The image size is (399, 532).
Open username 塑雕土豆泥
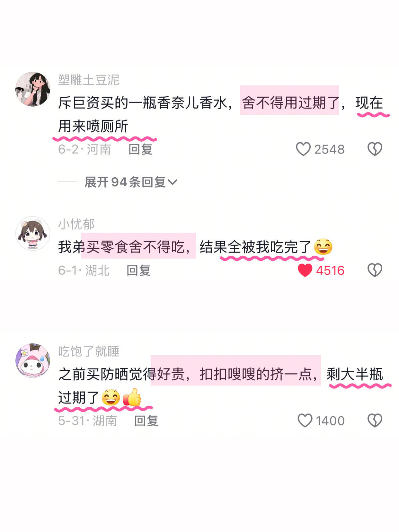(x=89, y=80)
